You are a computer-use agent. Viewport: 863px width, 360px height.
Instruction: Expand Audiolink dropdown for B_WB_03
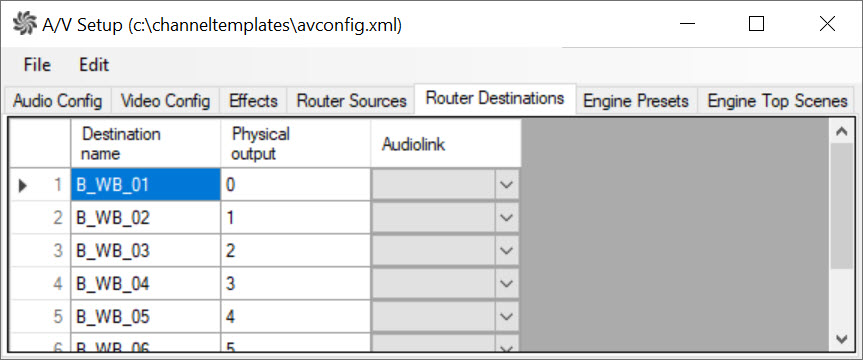[x=507, y=251]
